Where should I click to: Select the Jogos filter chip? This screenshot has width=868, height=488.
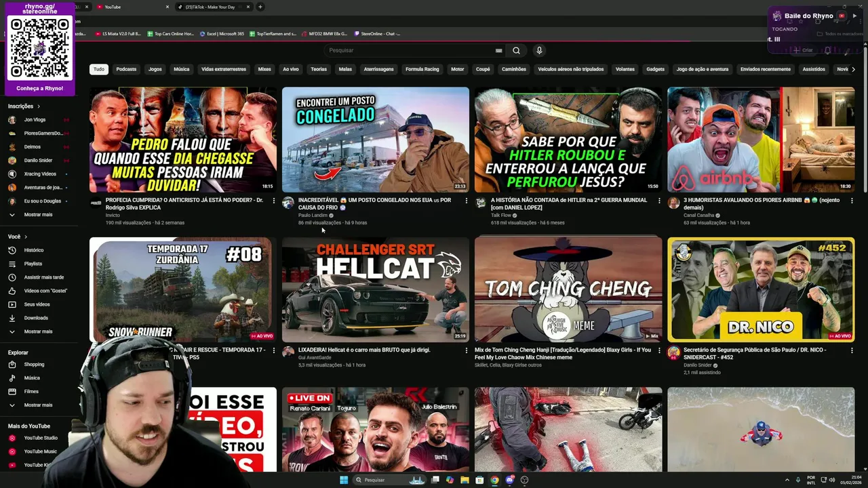(155, 69)
